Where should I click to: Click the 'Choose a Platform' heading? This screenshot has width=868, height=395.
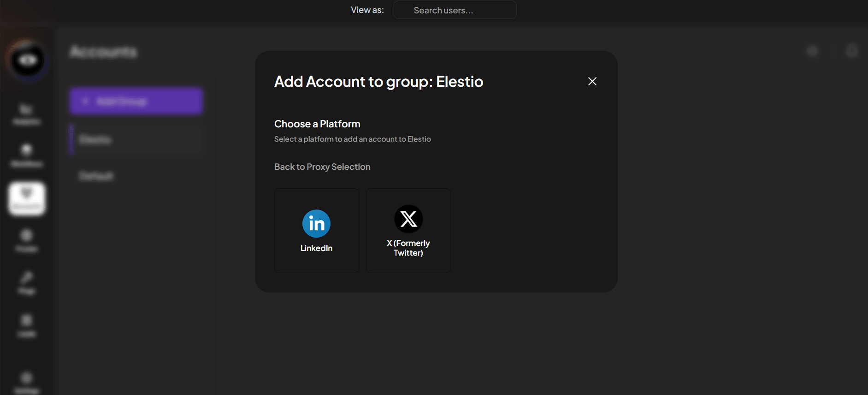pos(317,124)
